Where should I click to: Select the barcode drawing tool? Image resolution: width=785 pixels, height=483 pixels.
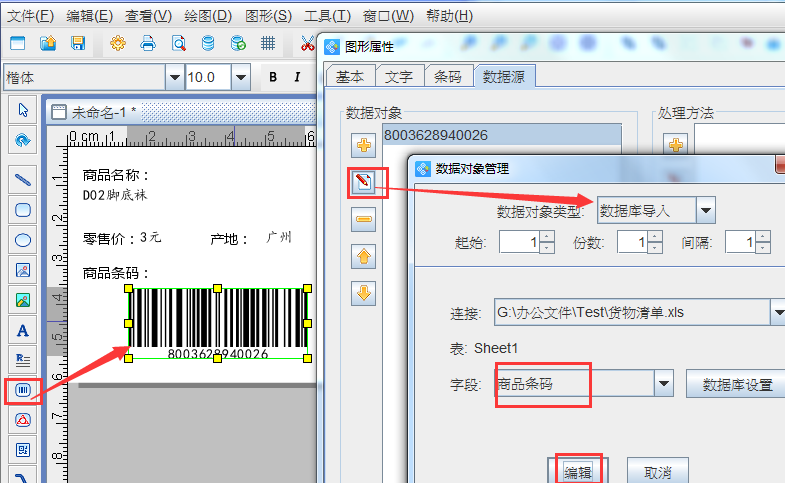coord(22,391)
